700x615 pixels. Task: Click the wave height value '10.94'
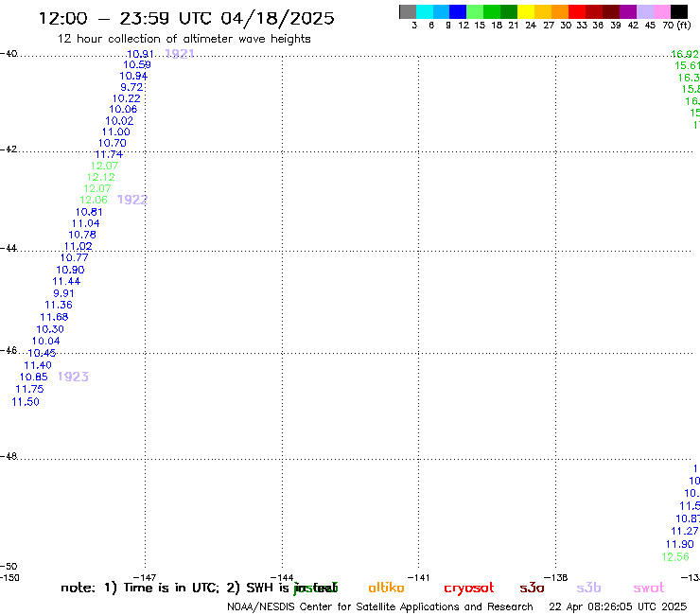click(133, 76)
